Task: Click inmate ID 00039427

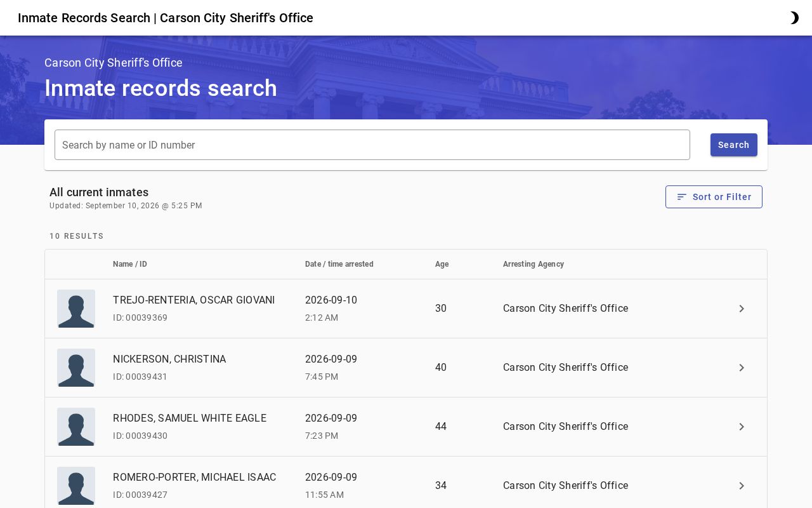Action: pos(140,495)
